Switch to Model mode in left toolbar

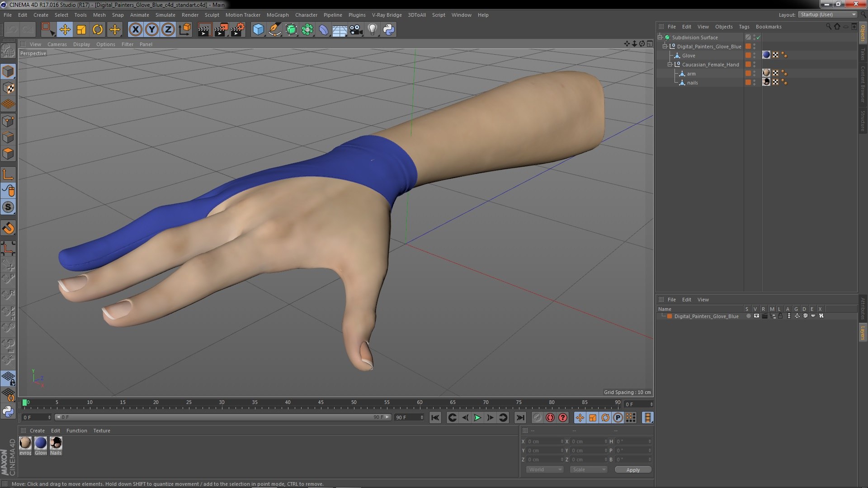pos(8,72)
